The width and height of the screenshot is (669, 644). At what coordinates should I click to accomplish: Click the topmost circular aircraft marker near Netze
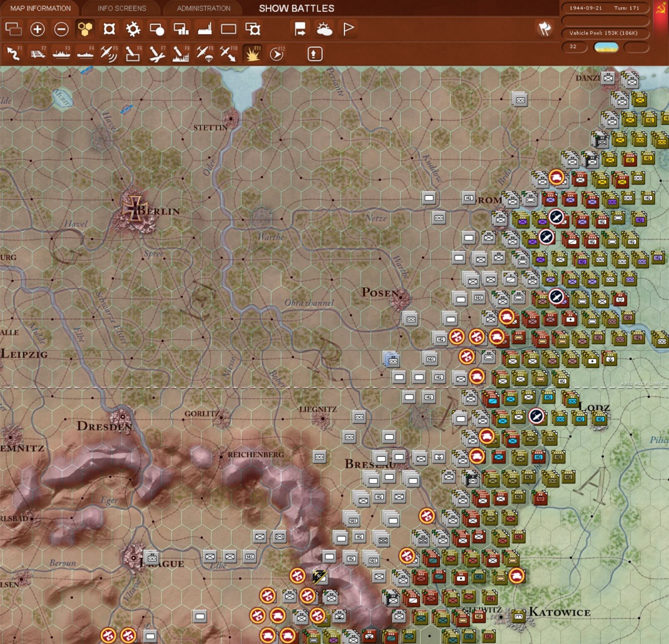point(556,217)
